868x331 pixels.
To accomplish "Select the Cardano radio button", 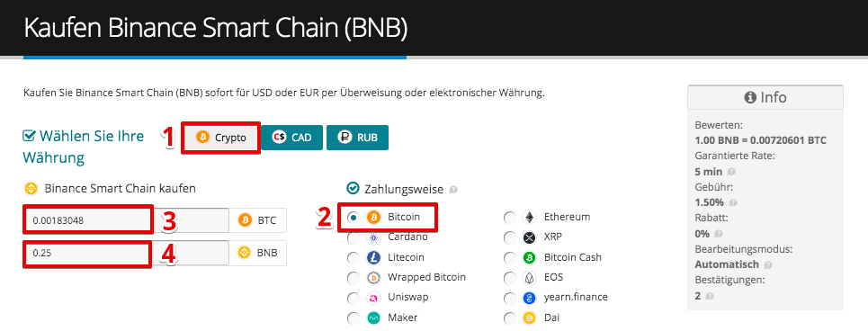I will [353, 237].
